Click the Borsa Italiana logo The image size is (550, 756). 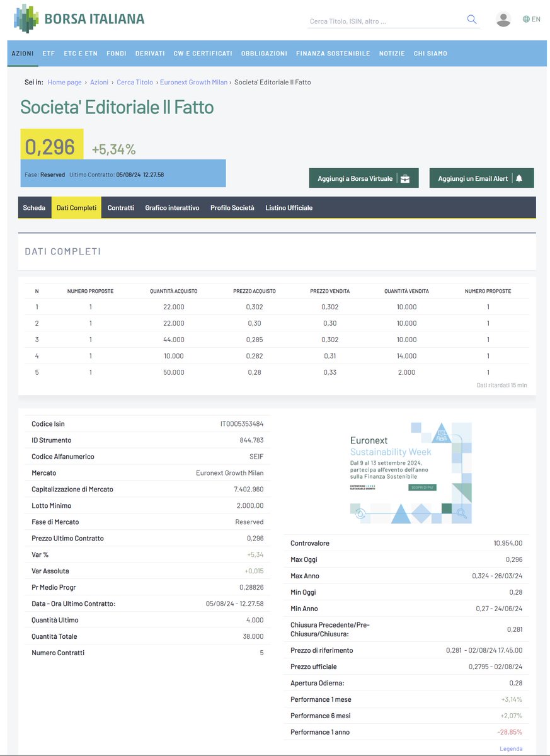79,18
